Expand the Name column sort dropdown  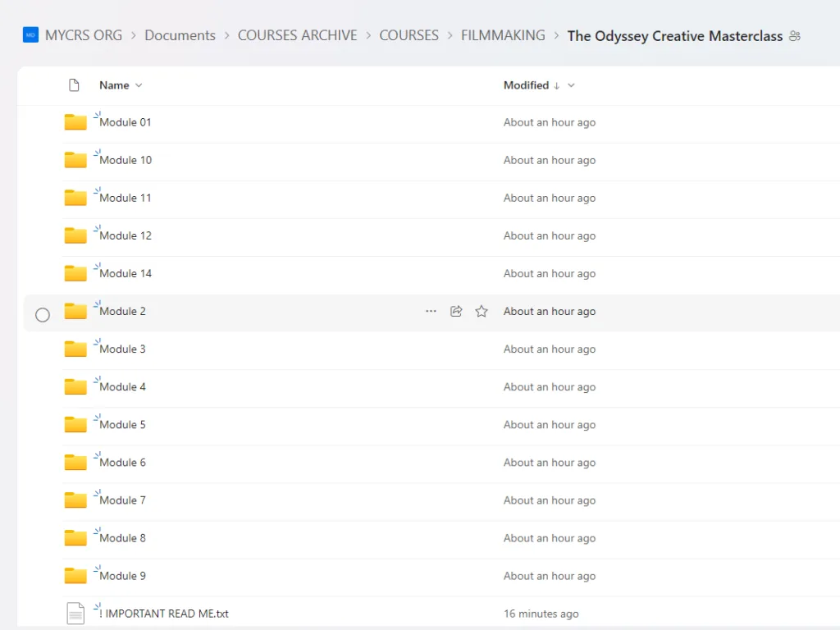[139, 85]
